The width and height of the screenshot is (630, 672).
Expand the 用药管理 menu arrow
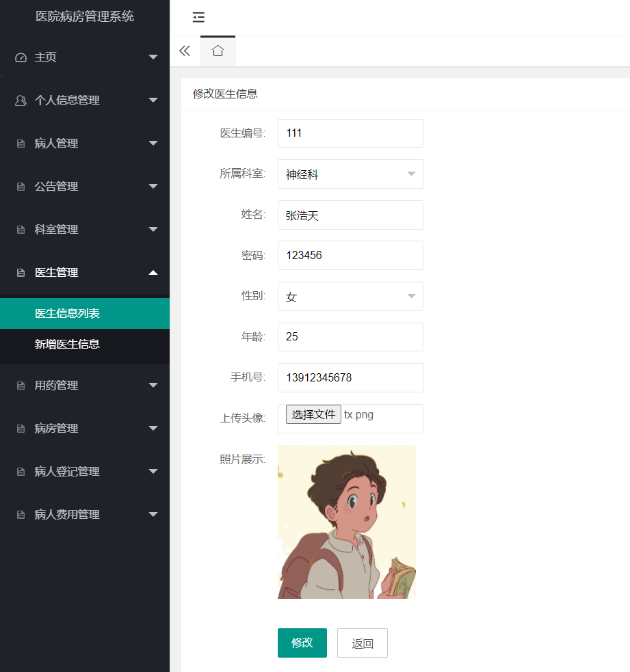pos(153,386)
